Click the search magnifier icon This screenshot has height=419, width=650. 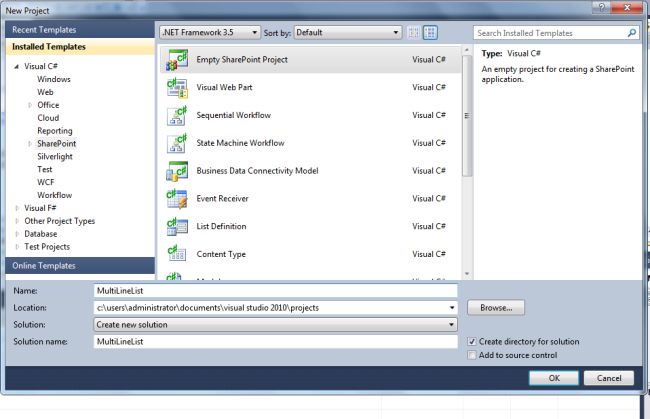tap(632, 33)
